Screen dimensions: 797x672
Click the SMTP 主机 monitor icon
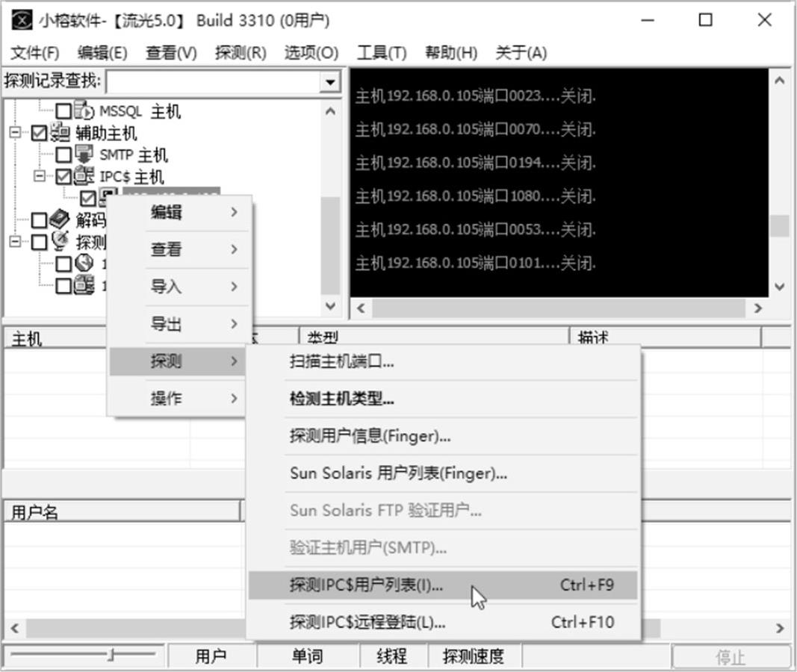[84, 155]
